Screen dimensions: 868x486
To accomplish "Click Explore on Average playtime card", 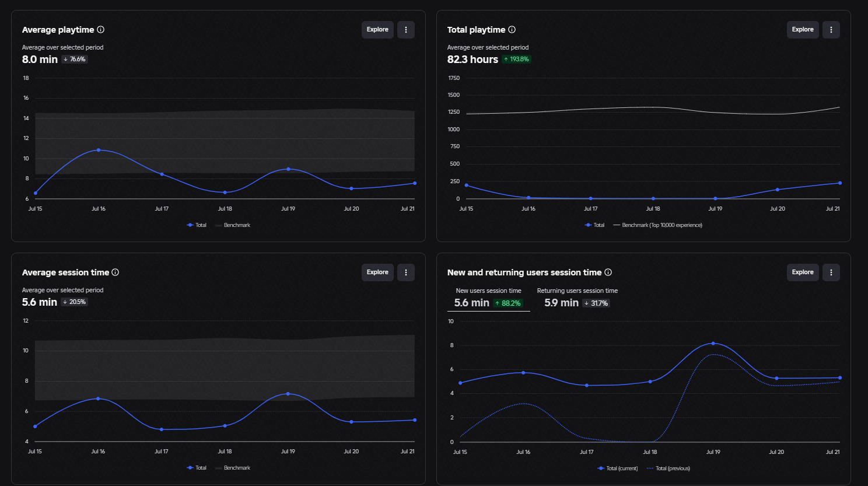I will click(377, 30).
